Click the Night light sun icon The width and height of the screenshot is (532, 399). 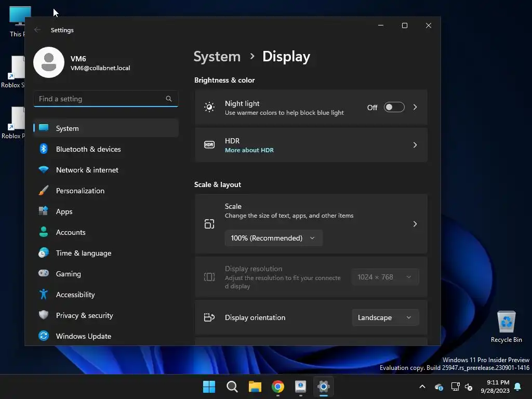(x=209, y=107)
